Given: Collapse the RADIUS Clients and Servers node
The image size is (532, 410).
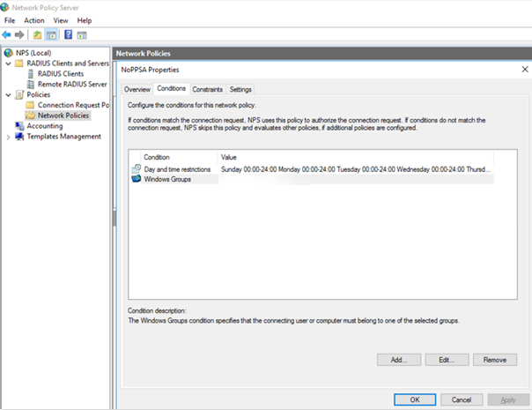Looking at the screenshot, I should tap(8, 63).
